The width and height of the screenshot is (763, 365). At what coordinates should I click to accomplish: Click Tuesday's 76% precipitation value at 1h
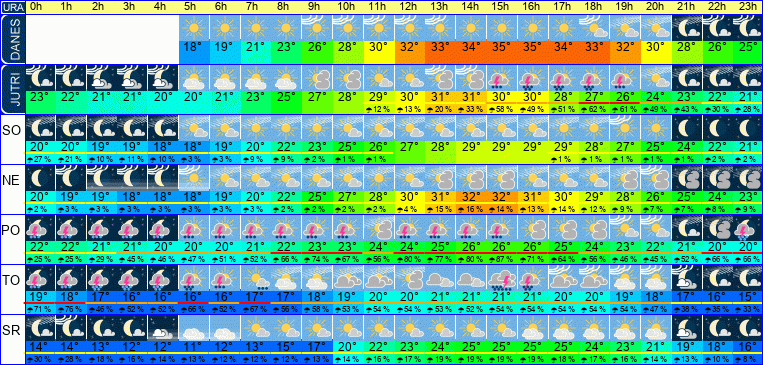coord(71,309)
